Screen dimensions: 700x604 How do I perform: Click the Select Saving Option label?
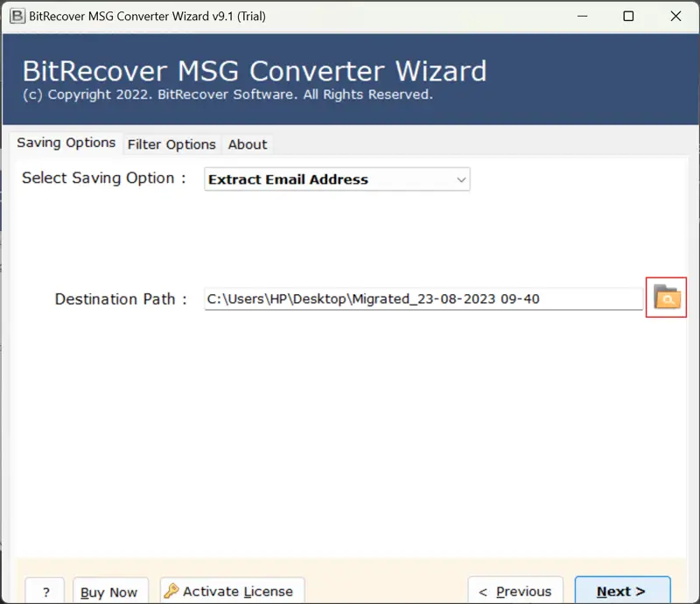(104, 178)
